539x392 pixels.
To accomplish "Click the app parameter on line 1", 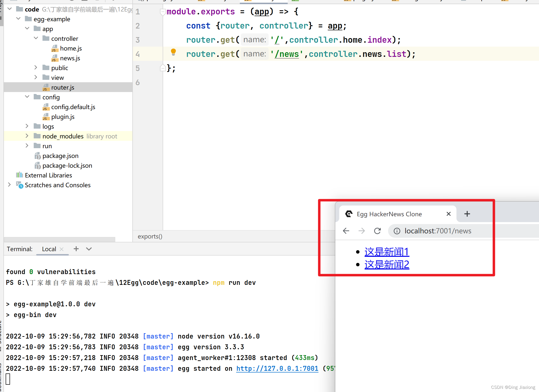I will click(262, 11).
